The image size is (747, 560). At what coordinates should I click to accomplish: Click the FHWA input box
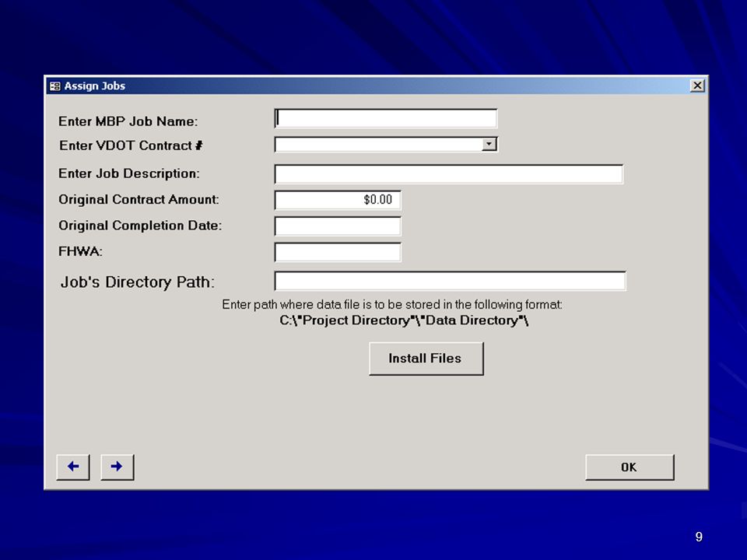[x=338, y=252]
